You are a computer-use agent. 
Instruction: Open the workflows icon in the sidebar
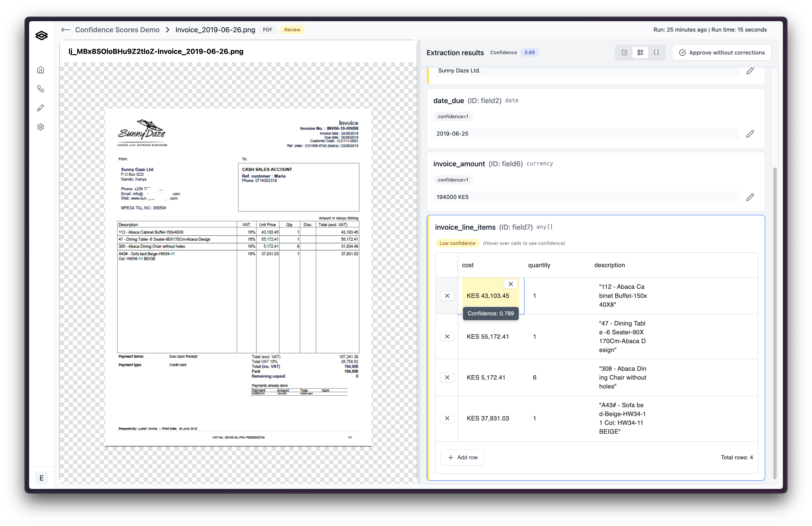pyautogui.click(x=41, y=89)
